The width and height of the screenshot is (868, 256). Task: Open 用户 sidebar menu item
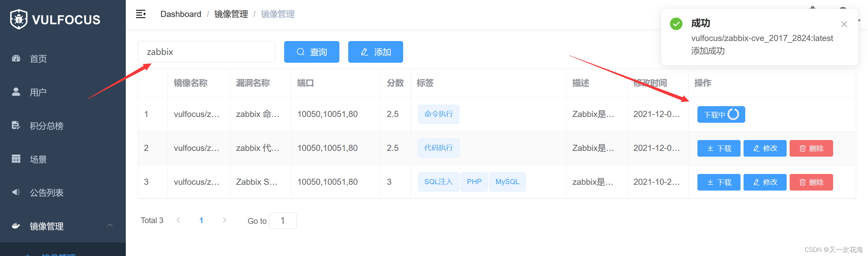(x=63, y=92)
